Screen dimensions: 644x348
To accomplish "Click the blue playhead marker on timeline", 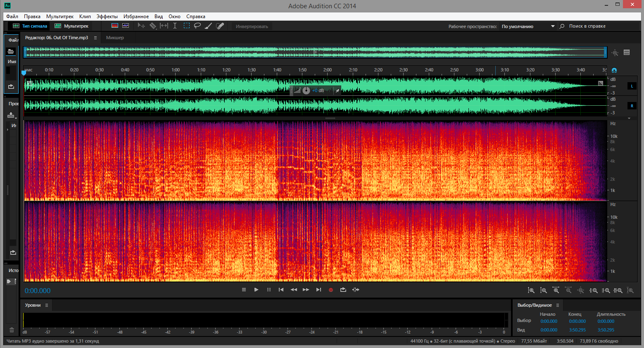I will click(24, 73).
